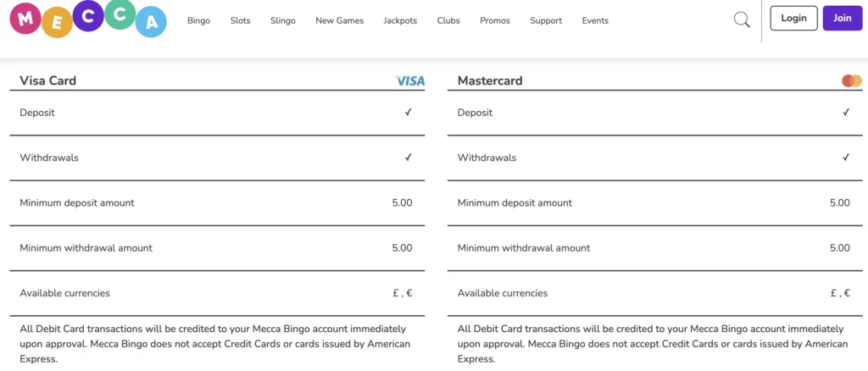This screenshot has height=371, width=868.
Task: Click the Mecca logo
Action: [x=87, y=20]
